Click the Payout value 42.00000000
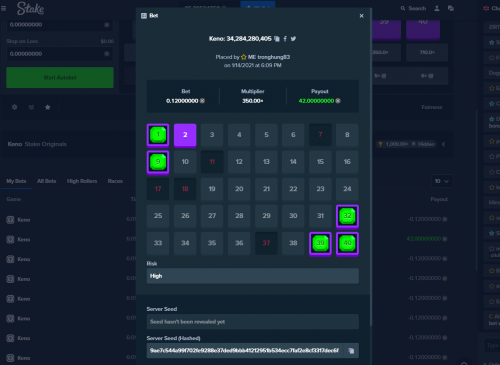500x365 pixels. point(316,101)
